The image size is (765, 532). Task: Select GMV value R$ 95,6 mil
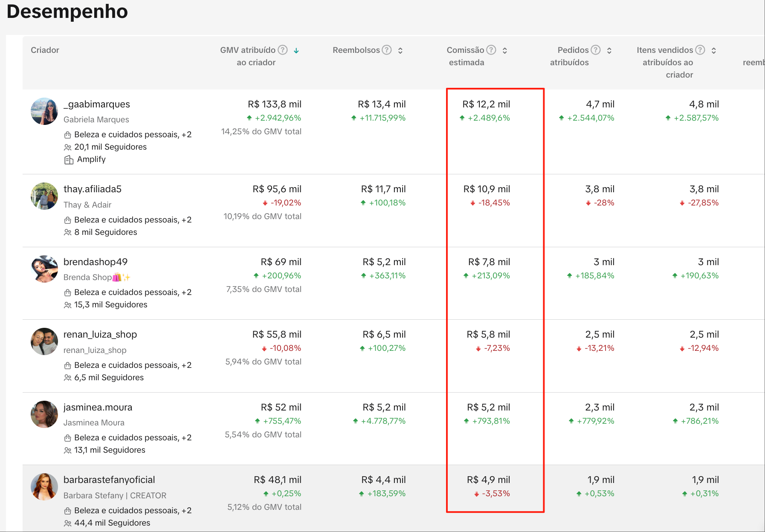[277, 189]
